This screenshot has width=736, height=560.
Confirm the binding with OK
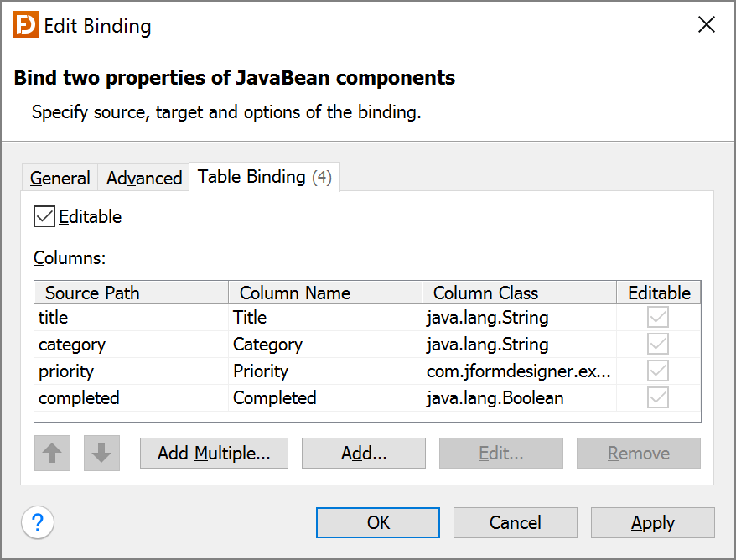377,522
